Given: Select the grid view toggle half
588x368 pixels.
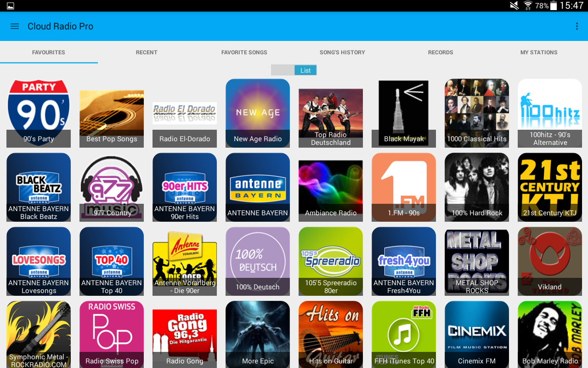Looking at the screenshot, I should pyautogui.click(x=283, y=70).
